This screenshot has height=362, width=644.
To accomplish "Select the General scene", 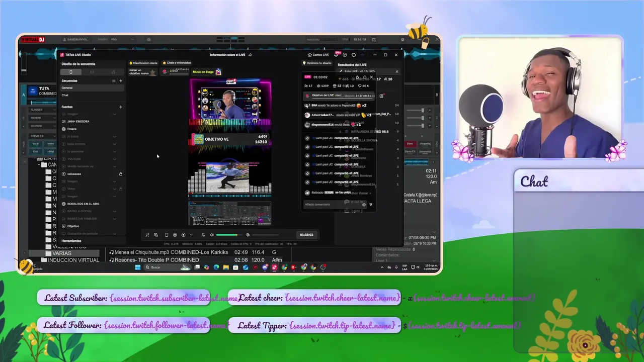I will point(92,88).
